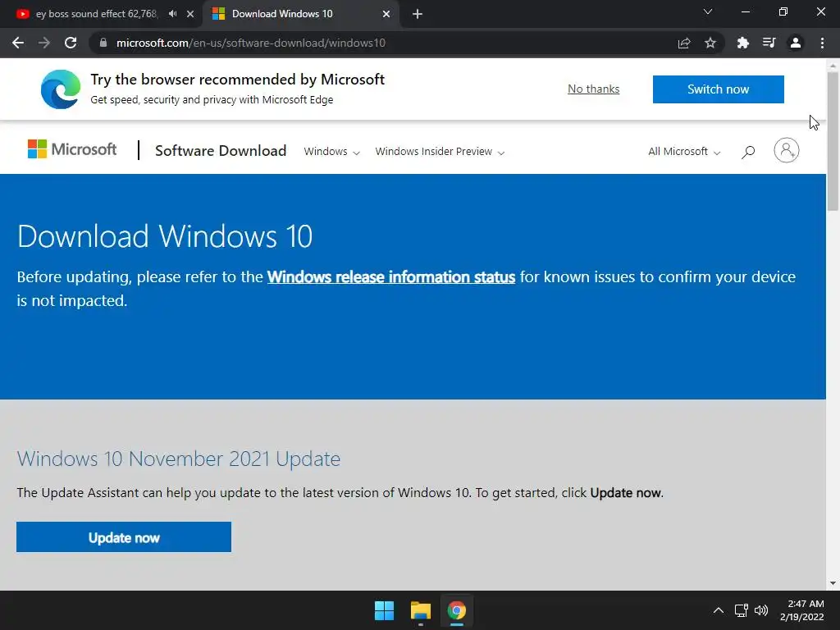Open File Explorer from the taskbar
840x630 pixels.
(x=421, y=610)
